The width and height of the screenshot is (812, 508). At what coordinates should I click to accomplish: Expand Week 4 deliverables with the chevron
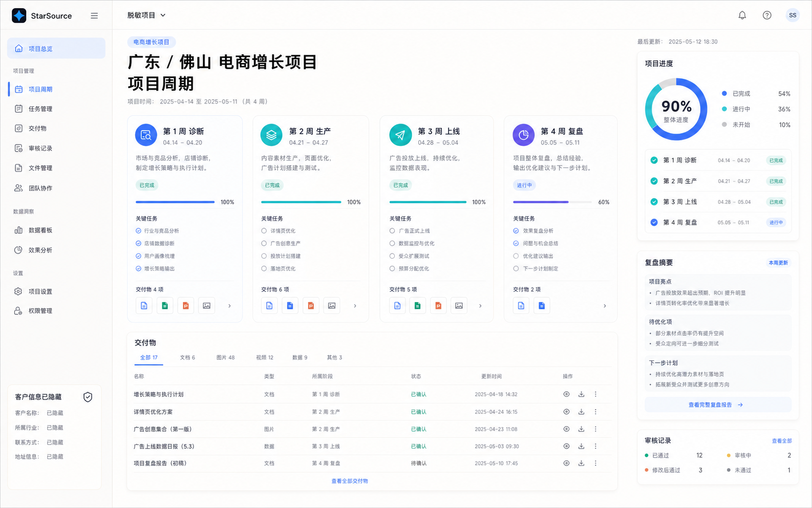click(x=605, y=306)
